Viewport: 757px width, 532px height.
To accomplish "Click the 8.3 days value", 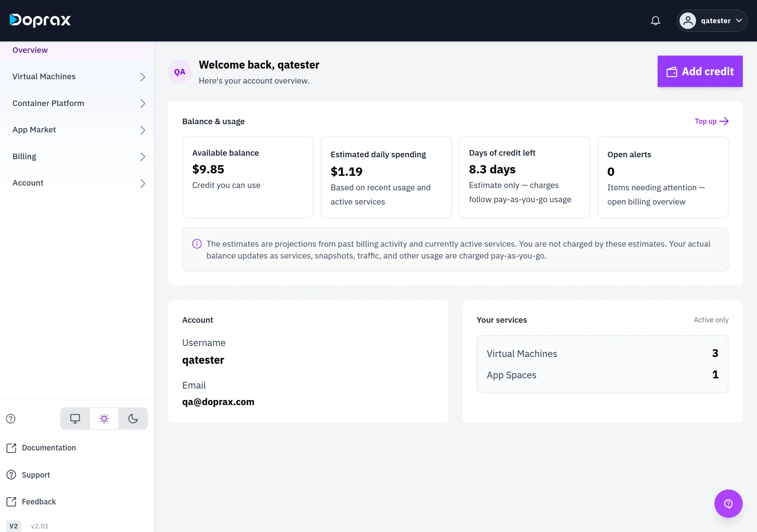I will [492, 169].
